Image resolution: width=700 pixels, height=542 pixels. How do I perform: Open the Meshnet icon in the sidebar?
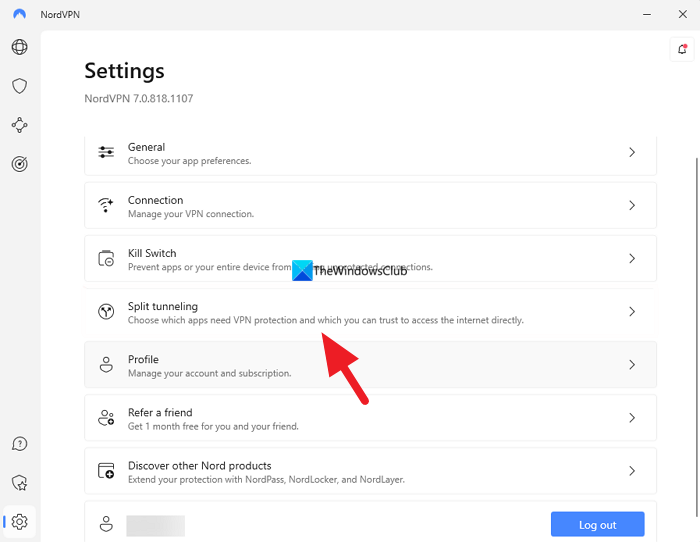(19, 125)
